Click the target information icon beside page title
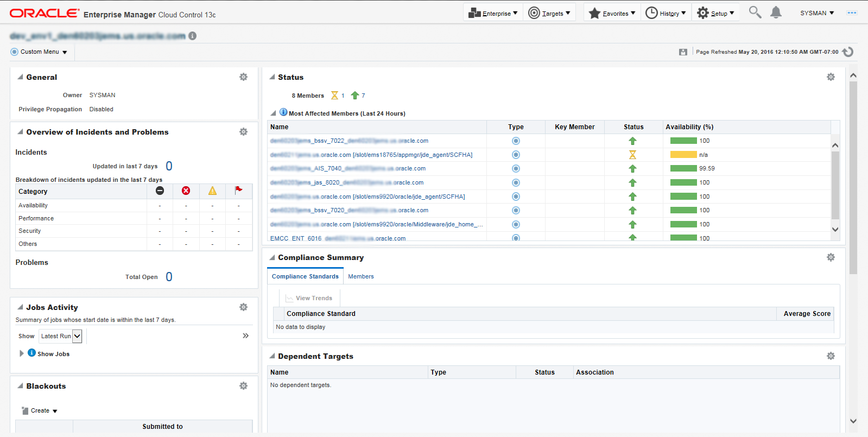This screenshot has width=868, height=437. [x=193, y=36]
